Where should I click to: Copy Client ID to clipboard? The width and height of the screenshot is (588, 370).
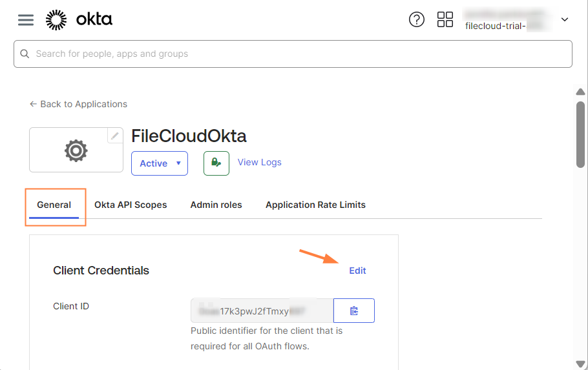(x=353, y=311)
